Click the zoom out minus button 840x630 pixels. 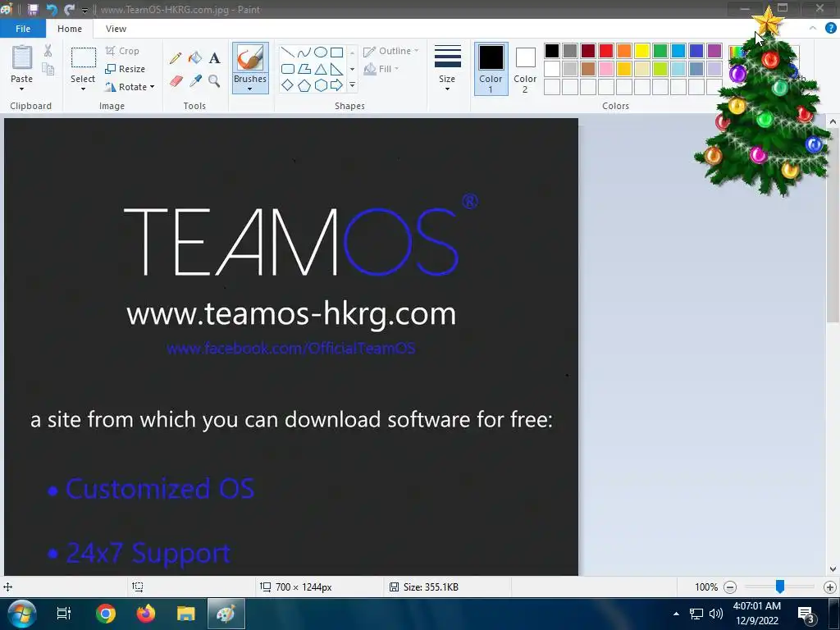click(729, 587)
